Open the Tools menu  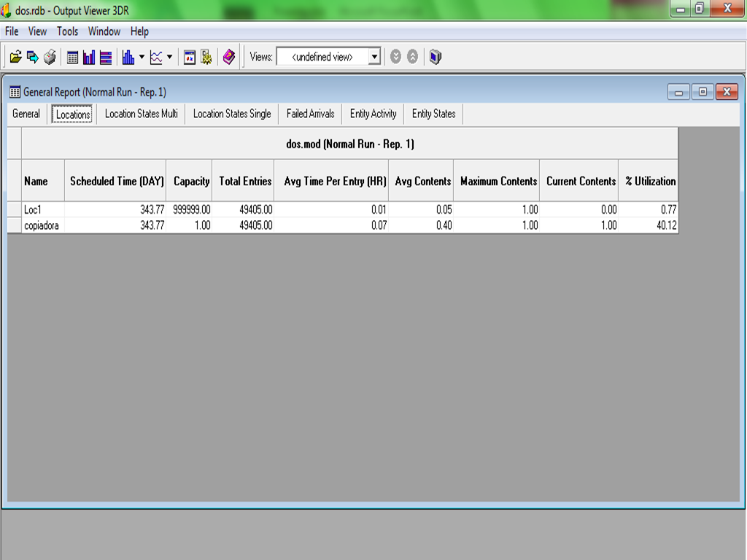tap(67, 31)
